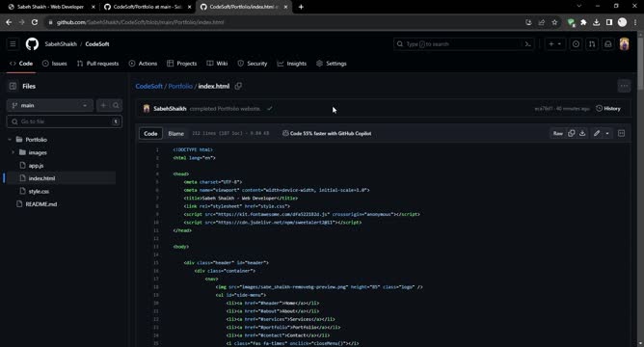This screenshot has width=644, height=347.
Task: Open SabehShaikh commit author link
Action: pyautogui.click(x=170, y=109)
